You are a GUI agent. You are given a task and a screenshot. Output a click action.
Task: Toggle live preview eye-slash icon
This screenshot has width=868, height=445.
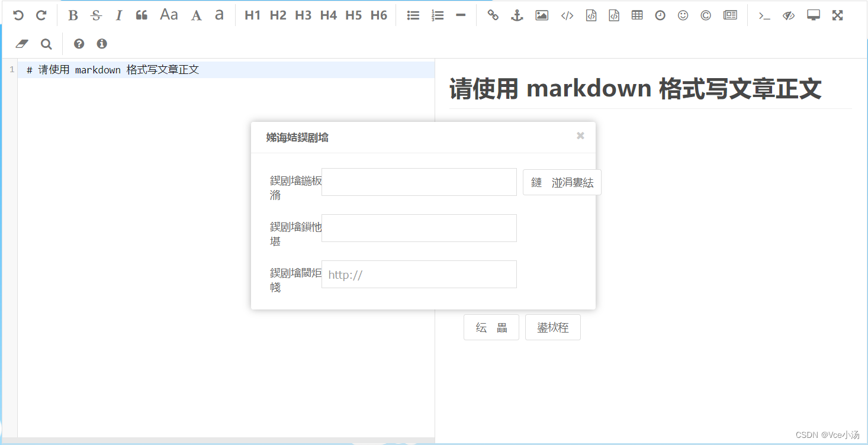click(x=789, y=15)
